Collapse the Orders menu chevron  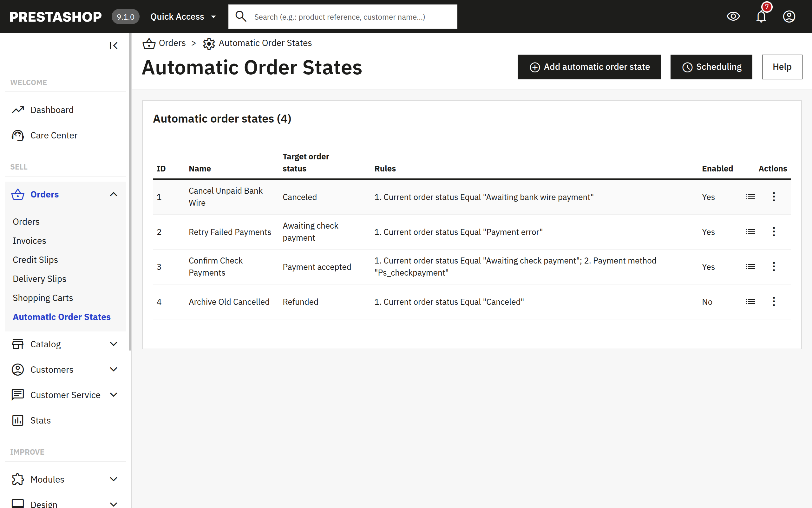[x=114, y=194]
